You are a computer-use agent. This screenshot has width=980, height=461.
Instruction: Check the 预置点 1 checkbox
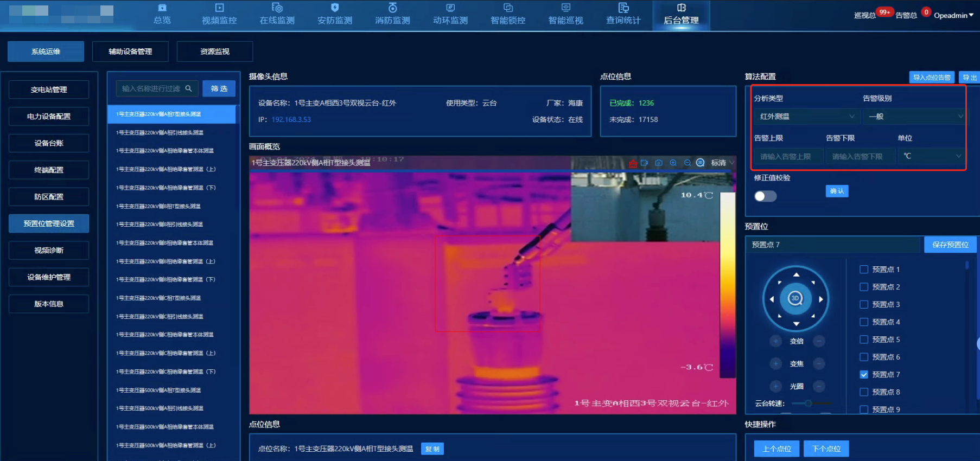click(x=864, y=270)
